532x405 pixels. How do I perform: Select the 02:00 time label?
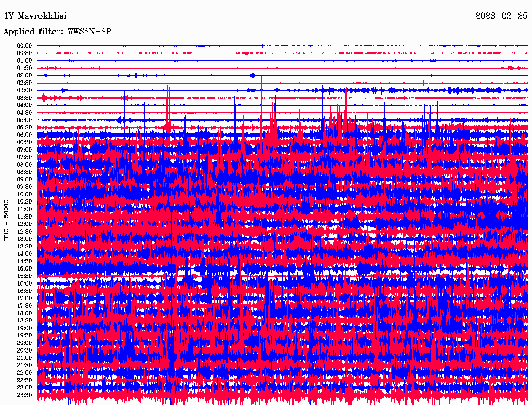tap(24, 76)
